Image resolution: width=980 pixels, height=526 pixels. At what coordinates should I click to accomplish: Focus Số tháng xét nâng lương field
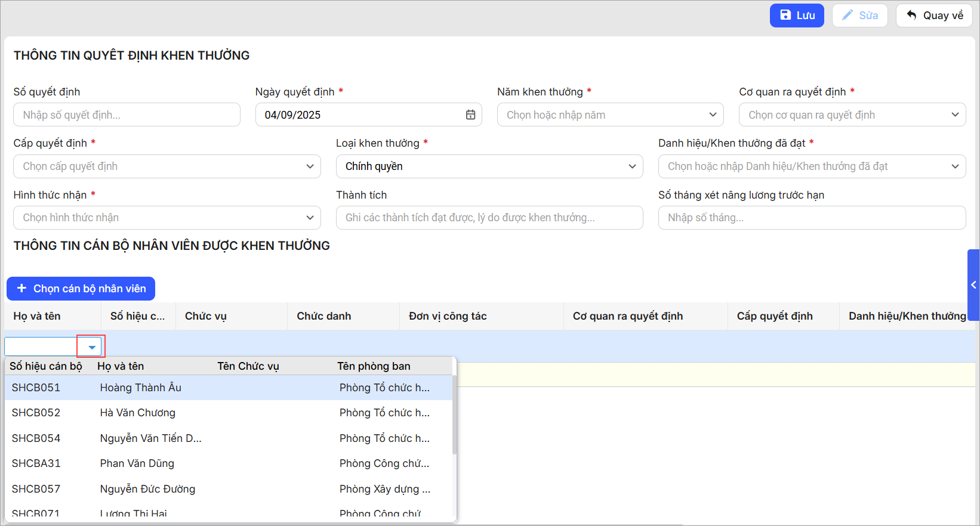pos(812,218)
